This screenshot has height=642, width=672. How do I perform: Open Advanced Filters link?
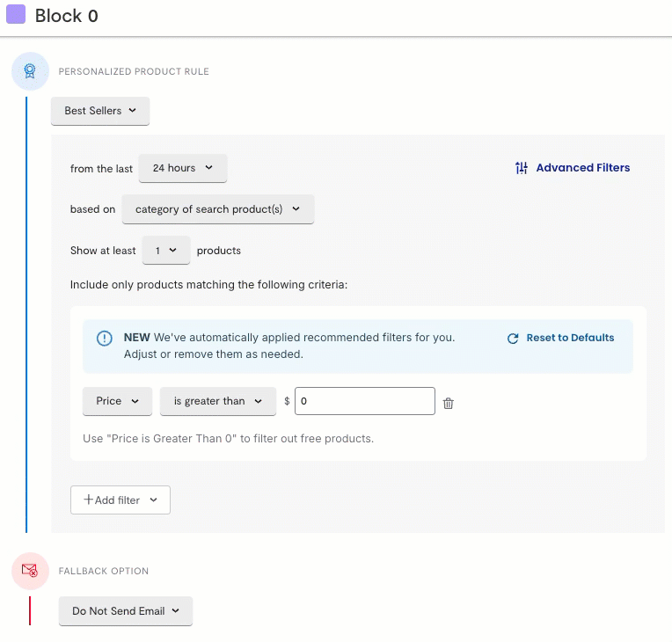582,168
